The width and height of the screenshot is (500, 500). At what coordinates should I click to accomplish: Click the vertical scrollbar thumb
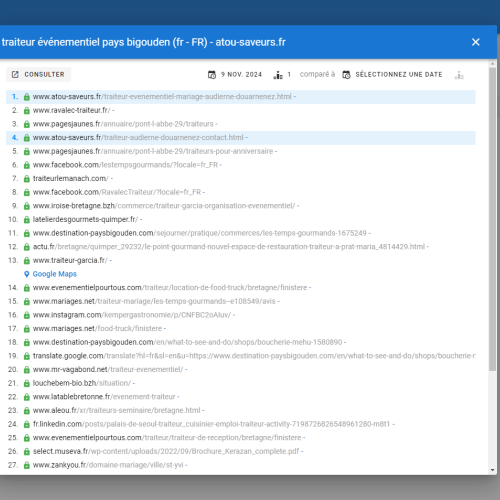tap(492, 219)
